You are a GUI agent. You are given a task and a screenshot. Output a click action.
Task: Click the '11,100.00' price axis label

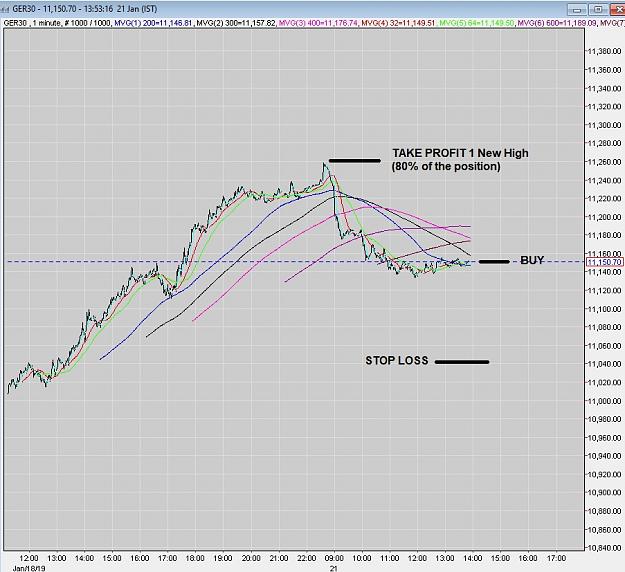pos(605,309)
